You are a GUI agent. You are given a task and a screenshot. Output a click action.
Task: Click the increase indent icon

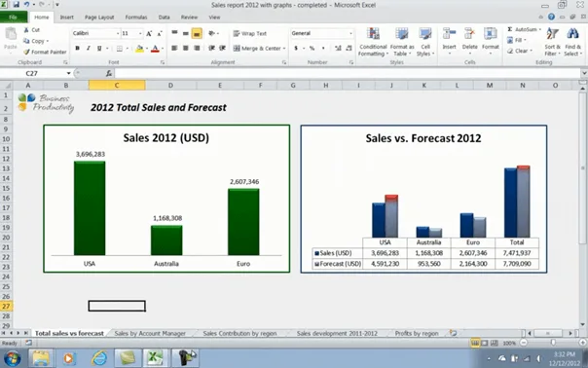tap(222, 48)
